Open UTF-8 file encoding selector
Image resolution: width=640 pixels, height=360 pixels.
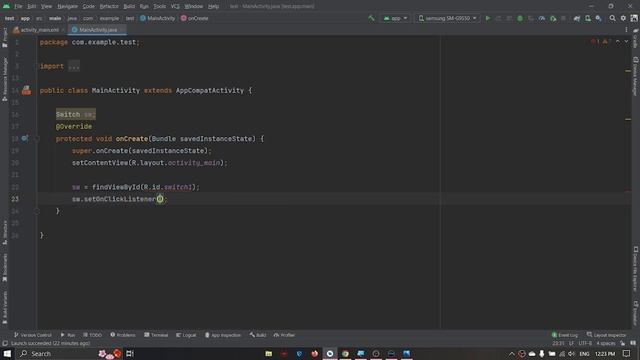585,343
